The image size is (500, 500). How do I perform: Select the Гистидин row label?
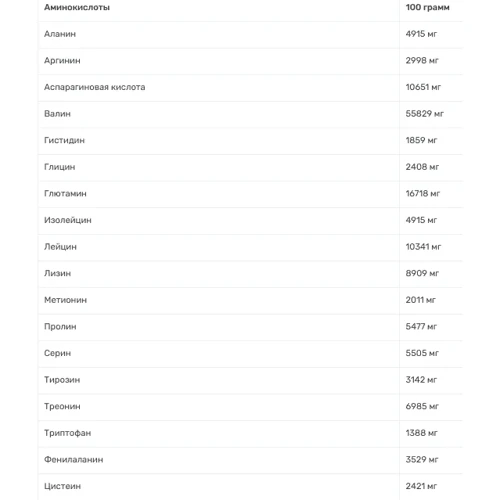point(64,140)
